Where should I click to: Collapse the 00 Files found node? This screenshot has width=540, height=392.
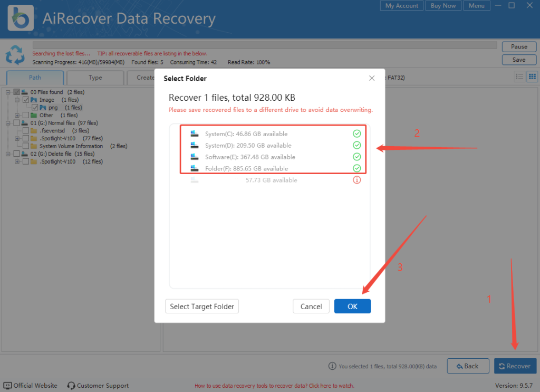pyautogui.click(x=7, y=92)
